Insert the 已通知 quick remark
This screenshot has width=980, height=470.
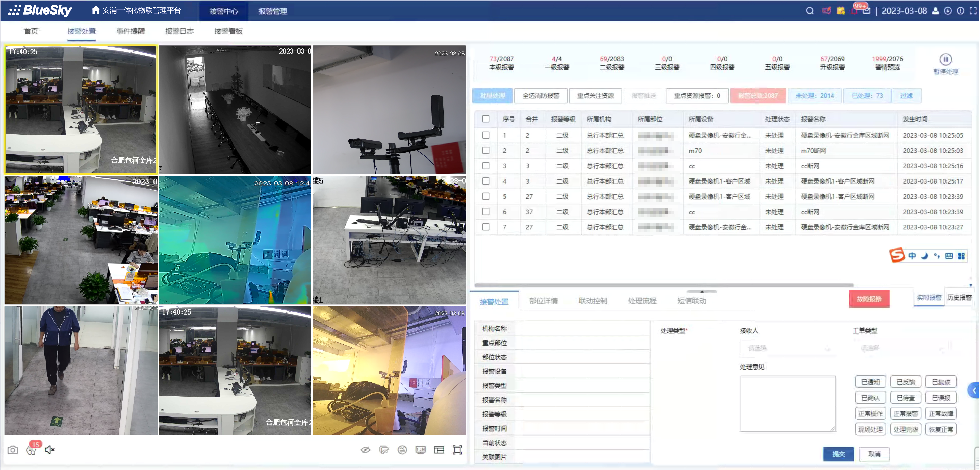click(870, 382)
